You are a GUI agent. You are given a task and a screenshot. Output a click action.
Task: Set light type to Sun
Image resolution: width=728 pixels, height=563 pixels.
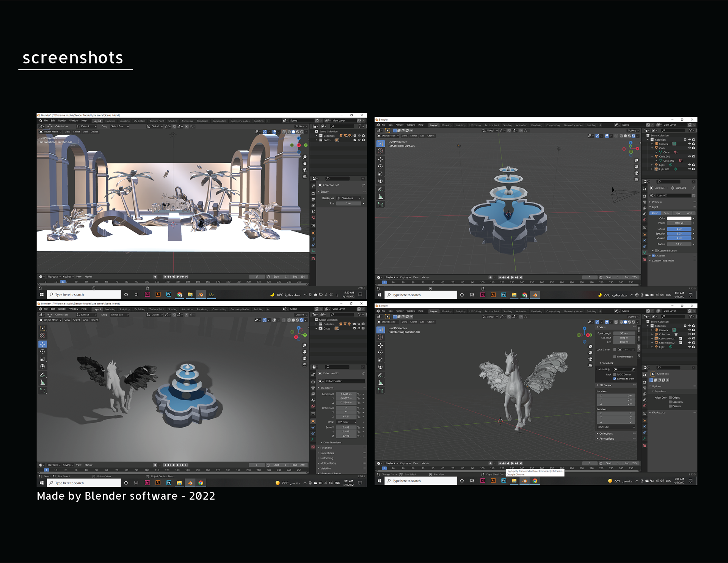[x=666, y=213]
